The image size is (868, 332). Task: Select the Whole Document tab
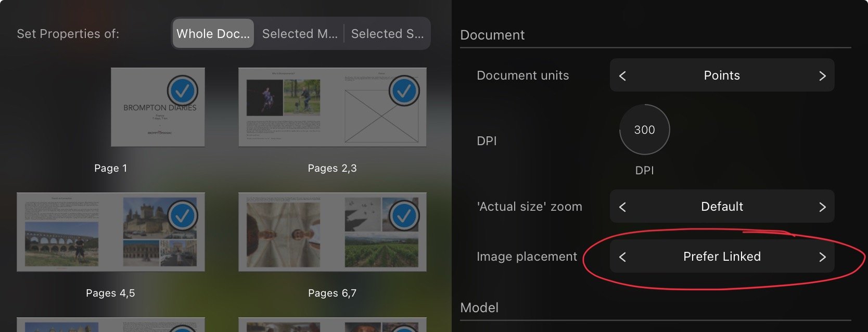[x=213, y=34]
